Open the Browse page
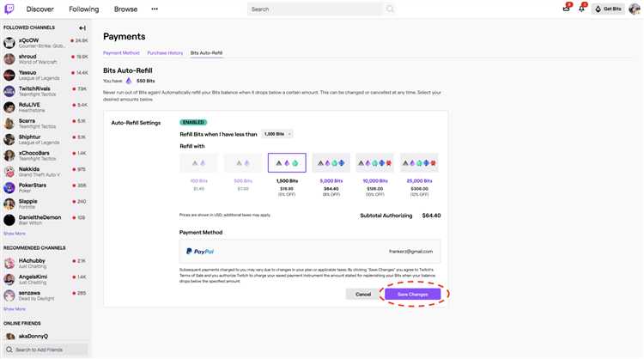Screen dimensions: 644x359 (125, 9)
